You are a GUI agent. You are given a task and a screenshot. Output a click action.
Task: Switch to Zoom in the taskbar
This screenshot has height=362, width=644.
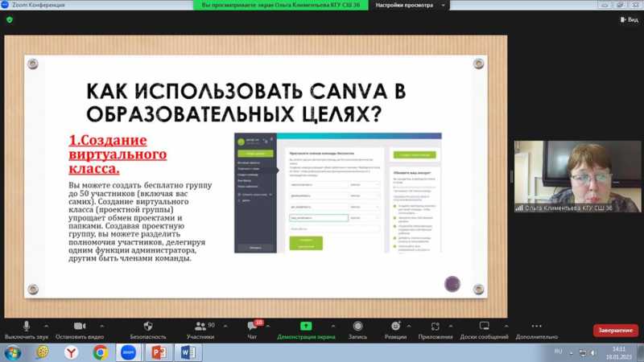point(129,352)
